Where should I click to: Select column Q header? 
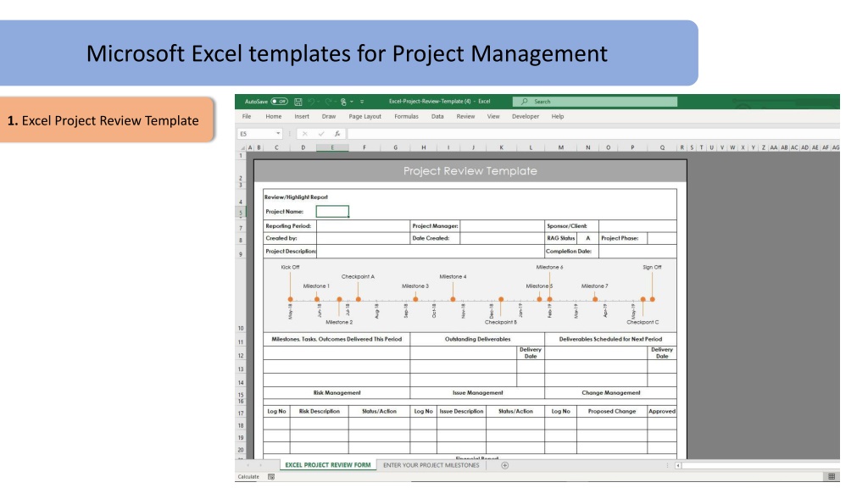click(x=662, y=147)
